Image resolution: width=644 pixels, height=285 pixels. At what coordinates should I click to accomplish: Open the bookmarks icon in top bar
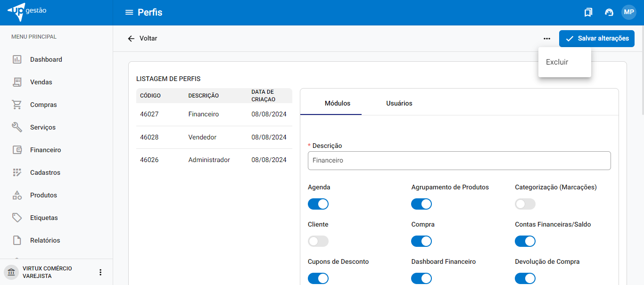(x=588, y=12)
